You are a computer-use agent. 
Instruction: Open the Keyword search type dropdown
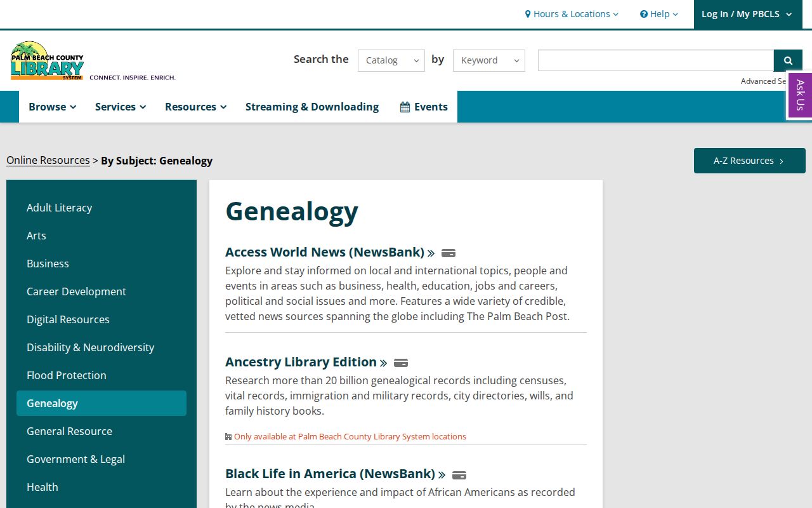[x=489, y=60]
